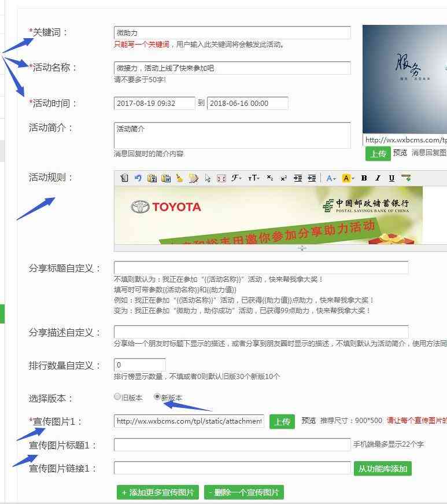Decrease indent in rules editor

(x=312, y=178)
